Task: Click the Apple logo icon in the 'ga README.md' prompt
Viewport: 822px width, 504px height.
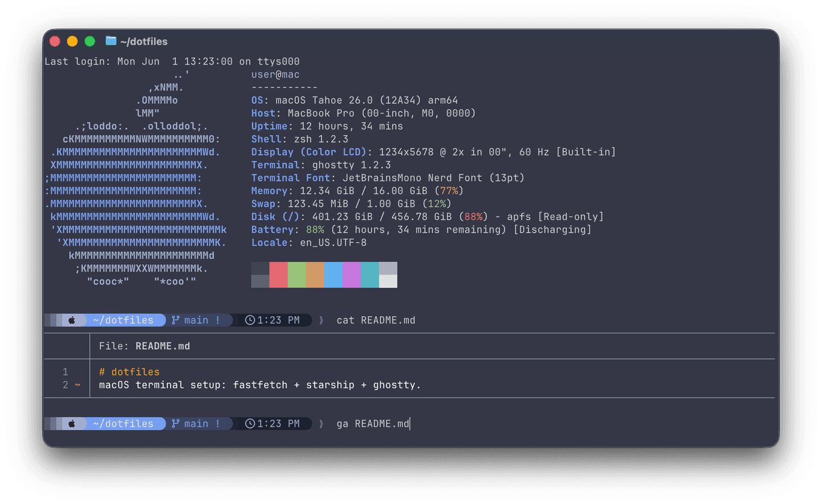Action: (x=72, y=424)
